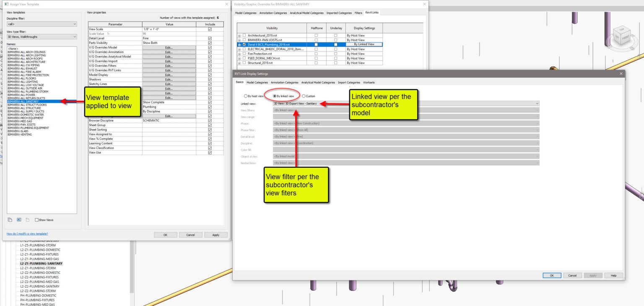Select the By host view radio button

[245, 96]
